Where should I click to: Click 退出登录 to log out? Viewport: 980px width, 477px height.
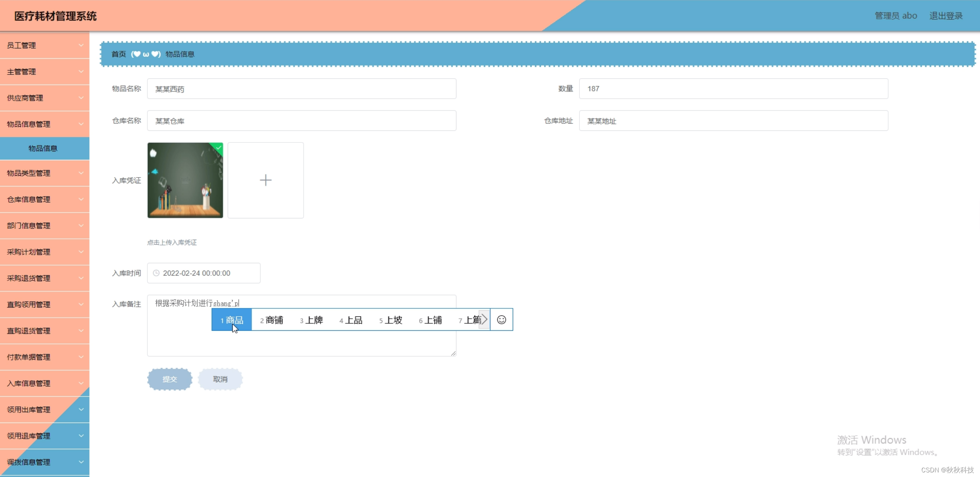[x=946, y=15]
